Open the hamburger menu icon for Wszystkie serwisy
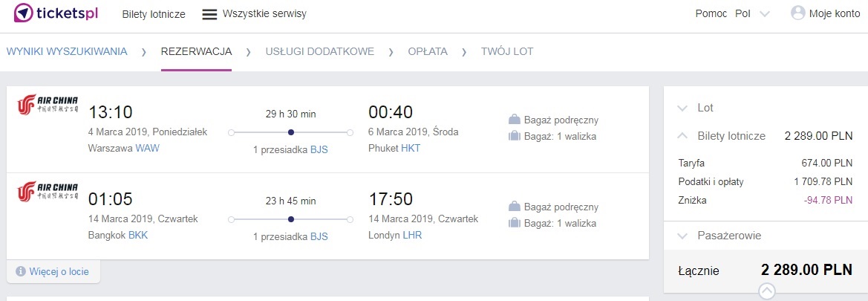This screenshot has width=868, height=301. tap(209, 14)
